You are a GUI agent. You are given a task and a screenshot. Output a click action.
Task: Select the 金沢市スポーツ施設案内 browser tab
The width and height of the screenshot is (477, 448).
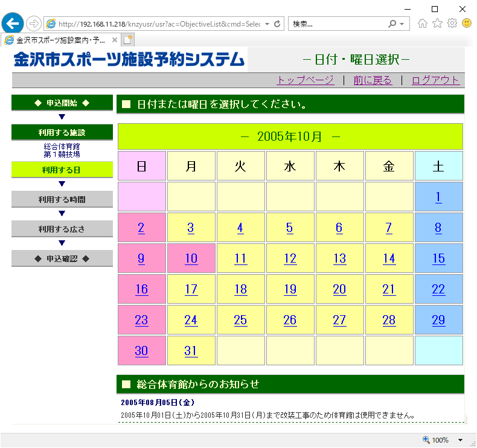pyautogui.click(x=60, y=40)
